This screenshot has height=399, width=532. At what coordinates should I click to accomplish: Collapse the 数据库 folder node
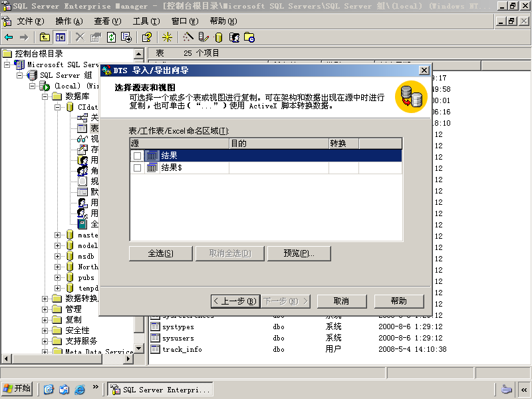45,96
